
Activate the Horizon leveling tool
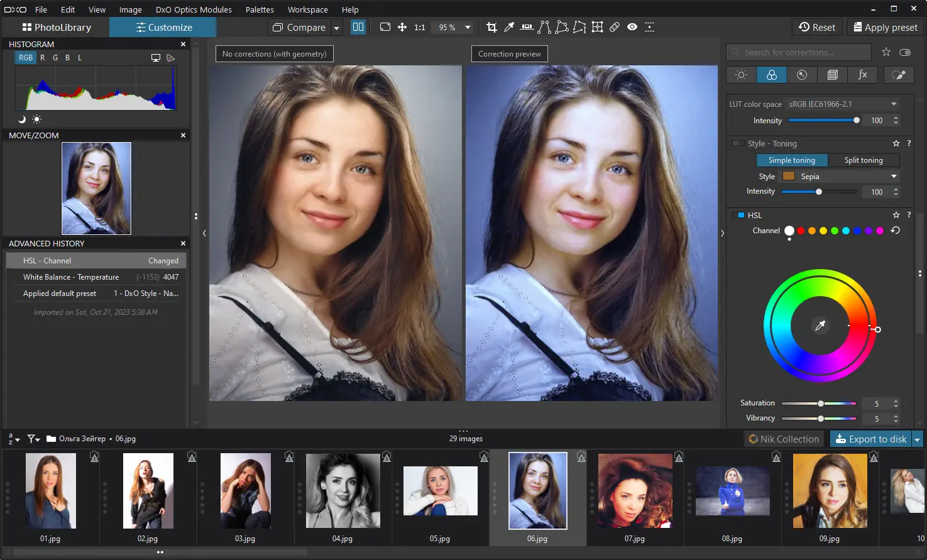(x=527, y=27)
